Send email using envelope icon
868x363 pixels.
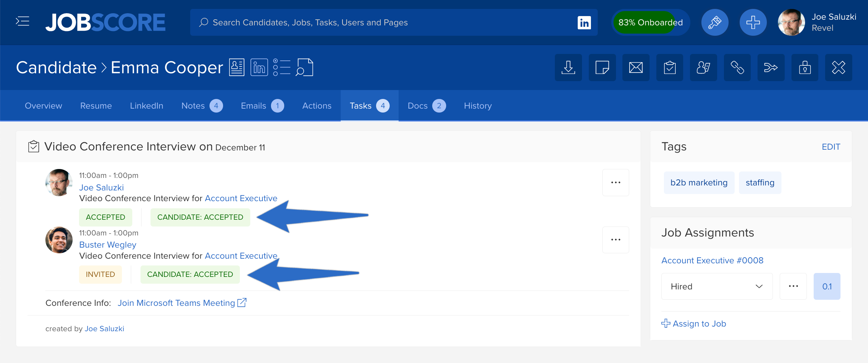(636, 68)
